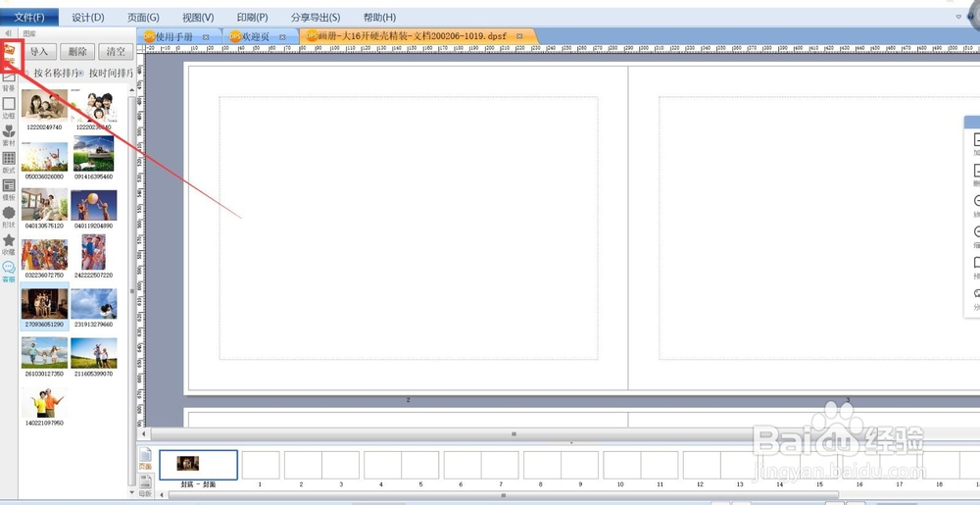Open the 文件(F) menu
This screenshot has width=980, height=505.
click(30, 17)
